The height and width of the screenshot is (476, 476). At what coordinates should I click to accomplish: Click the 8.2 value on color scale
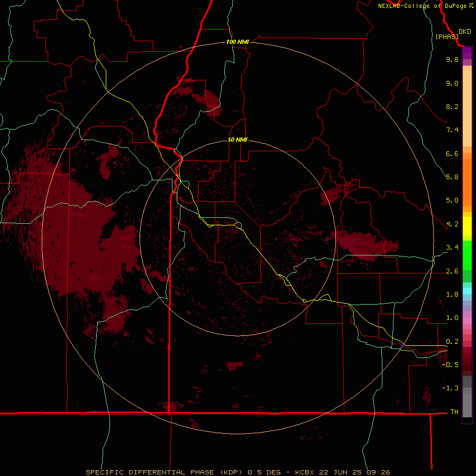click(x=452, y=106)
